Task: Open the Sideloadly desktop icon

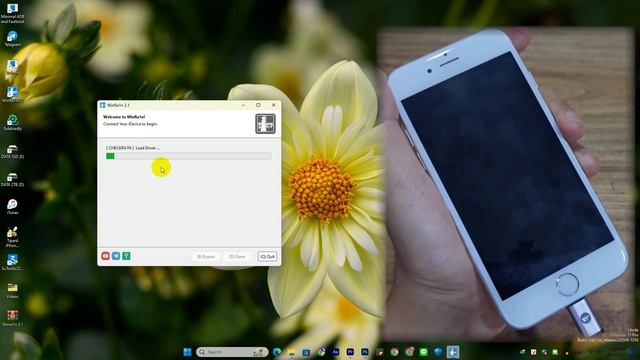Action: (x=12, y=122)
